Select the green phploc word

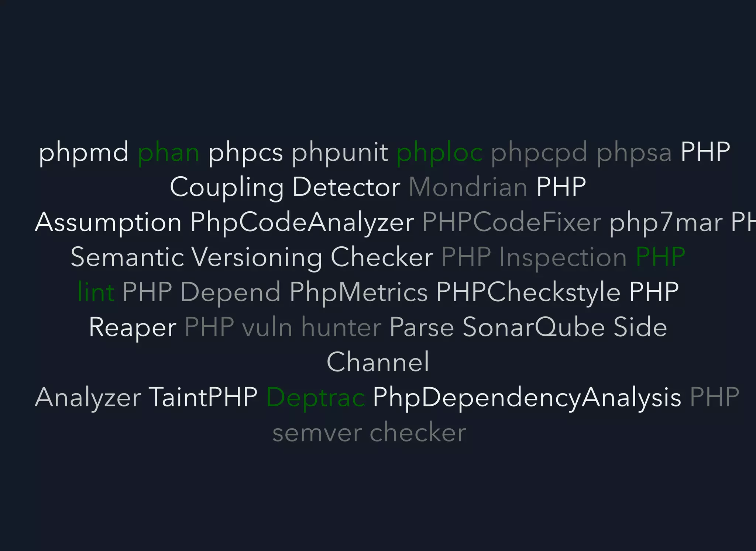point(440,152)
